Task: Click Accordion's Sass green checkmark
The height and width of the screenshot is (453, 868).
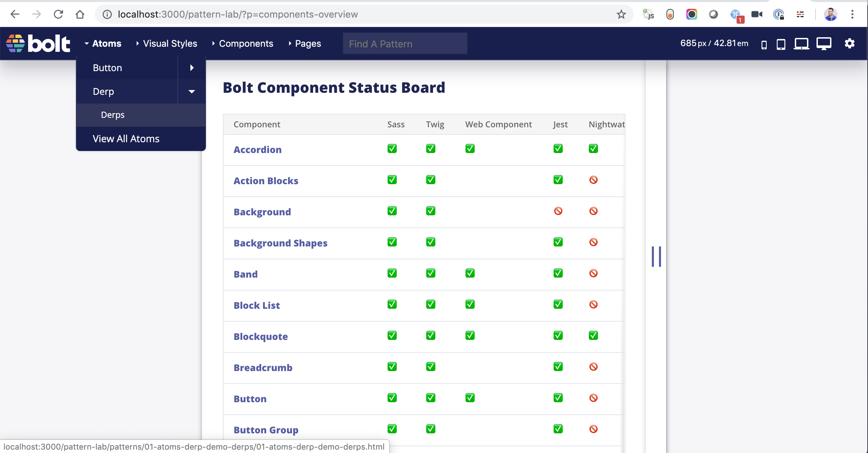Action: coord(392,149)
